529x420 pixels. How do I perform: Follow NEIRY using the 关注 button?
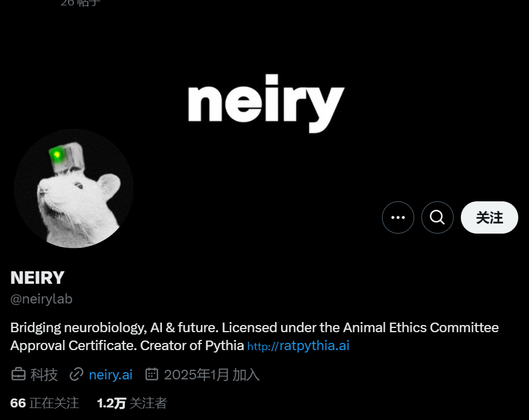pyautogui.click(x=489, y=217)
